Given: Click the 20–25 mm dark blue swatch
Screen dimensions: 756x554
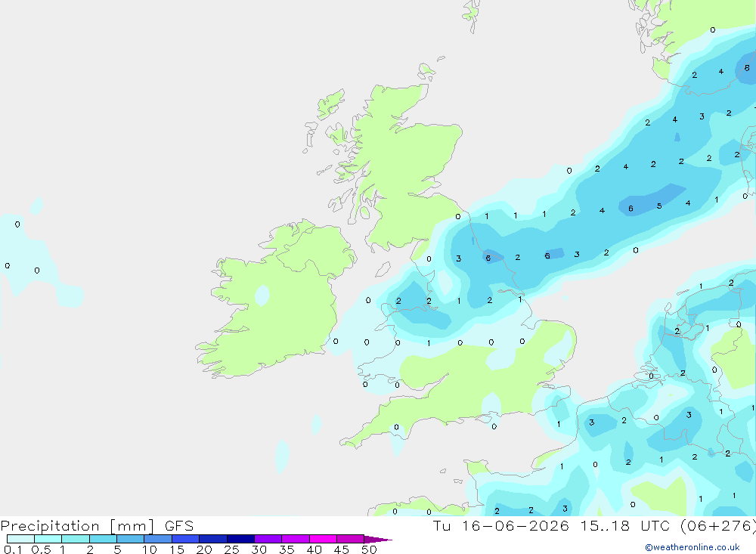Looking at the screenshot, I should pos(213,539).
